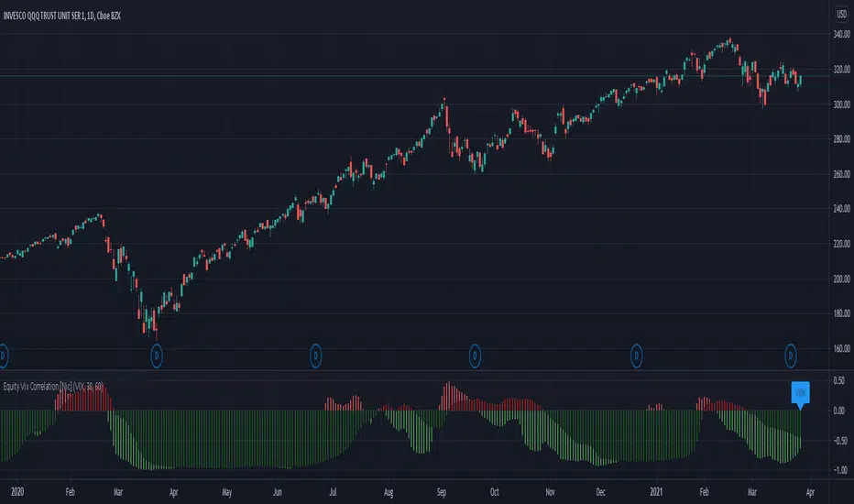The height and width of the screenshot is (504, 854).
Task: Click the Jul label on the time axis
Action: pyautogui.click(x=333, y=492)
